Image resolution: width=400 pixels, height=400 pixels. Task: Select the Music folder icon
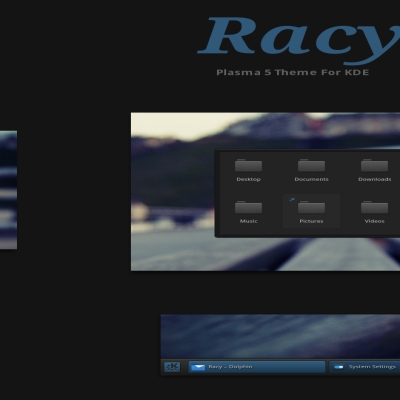click(x=248, y=207)
